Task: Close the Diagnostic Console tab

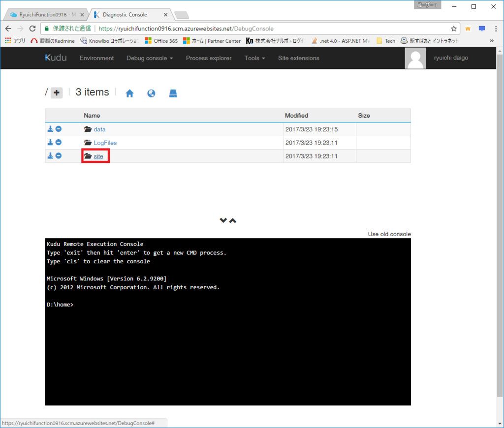Action: pos(165,15)
